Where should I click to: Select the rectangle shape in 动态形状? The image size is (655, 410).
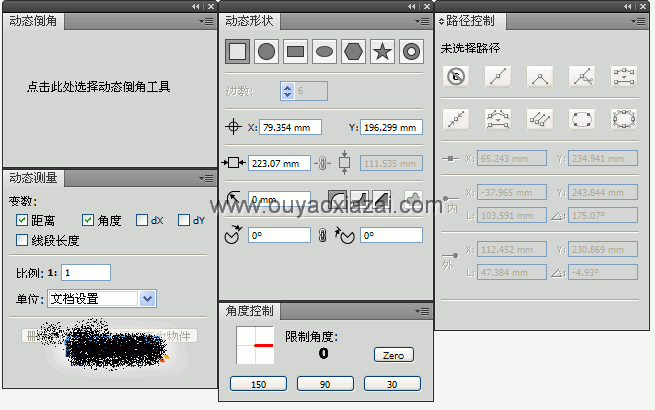point(295,52)
